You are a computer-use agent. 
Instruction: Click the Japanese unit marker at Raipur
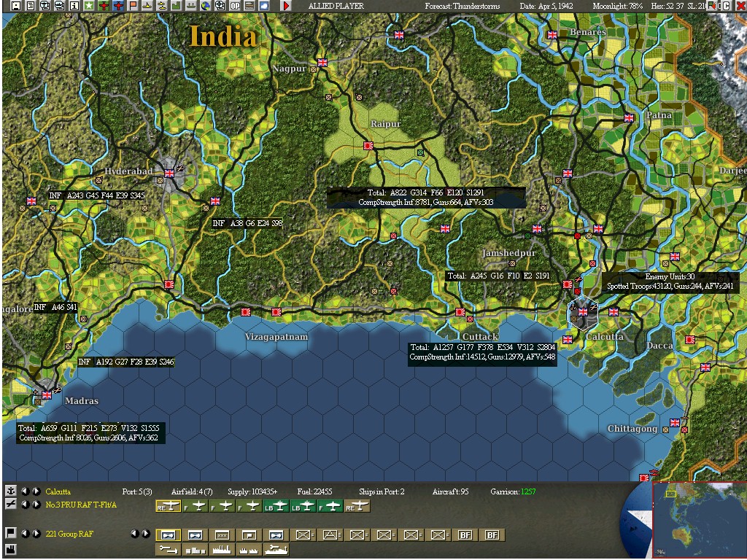pyautogui.click(x=368, y=146)
